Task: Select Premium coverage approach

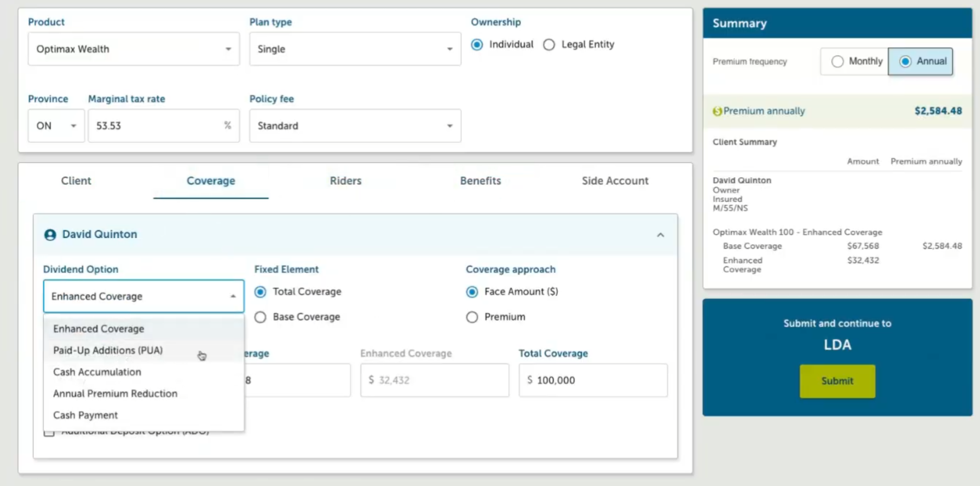Action: 472,317
